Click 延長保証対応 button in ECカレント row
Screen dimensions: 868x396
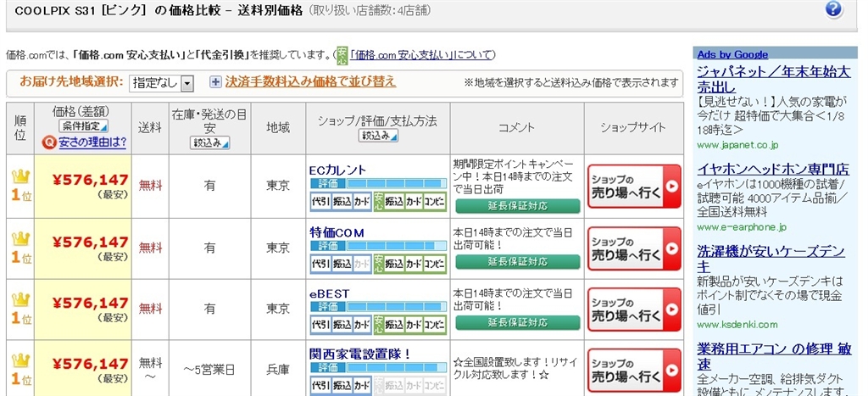(518, 206)
